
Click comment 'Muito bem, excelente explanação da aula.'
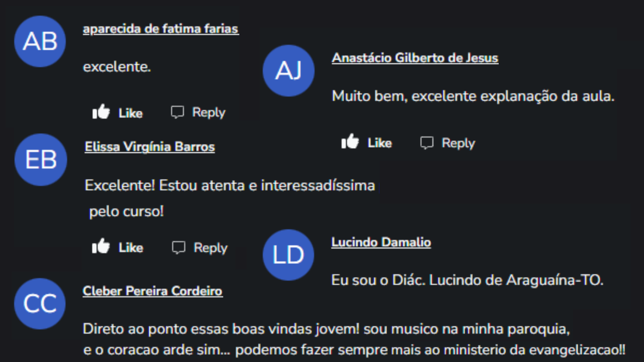tap(473, 96)
